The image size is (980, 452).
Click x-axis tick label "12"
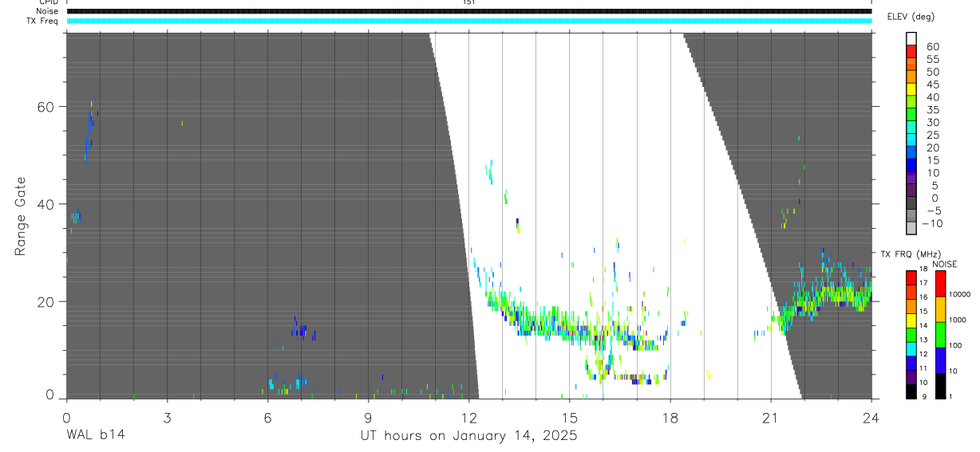click(468, 417)
